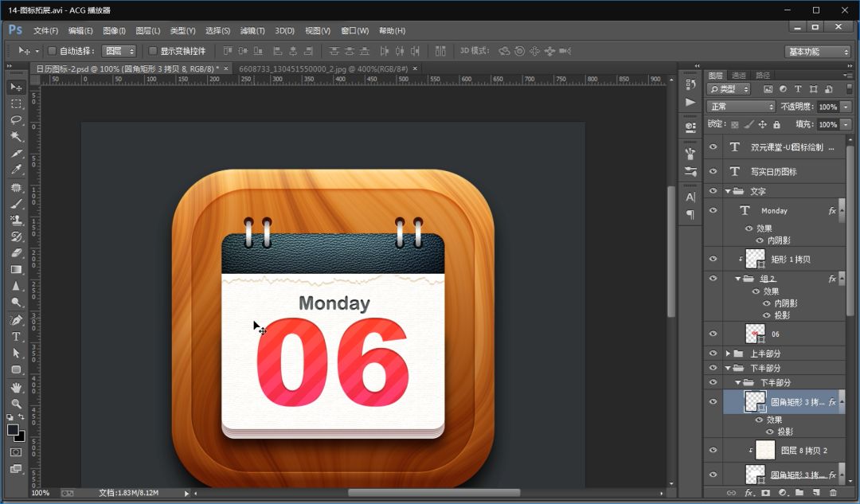Hide the Monday text layer

[713, 211]
